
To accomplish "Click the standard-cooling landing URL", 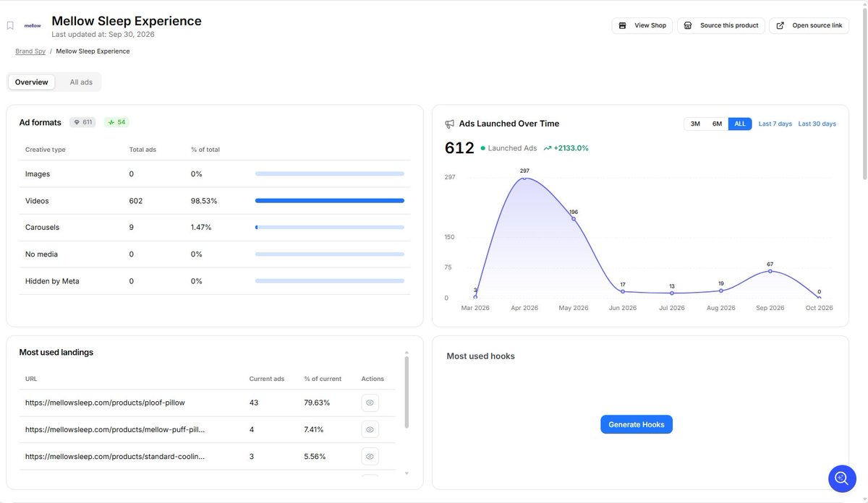I will [115, 457].
